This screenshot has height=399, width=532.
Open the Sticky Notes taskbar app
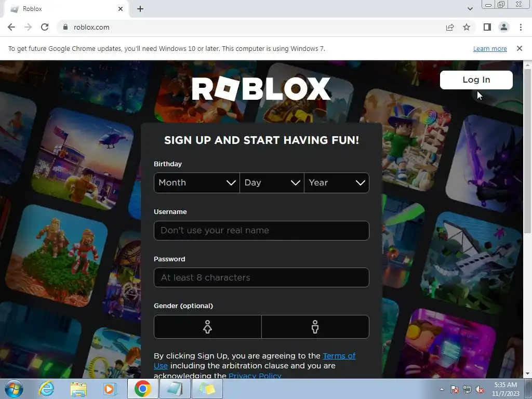click(x=207, y=389)
